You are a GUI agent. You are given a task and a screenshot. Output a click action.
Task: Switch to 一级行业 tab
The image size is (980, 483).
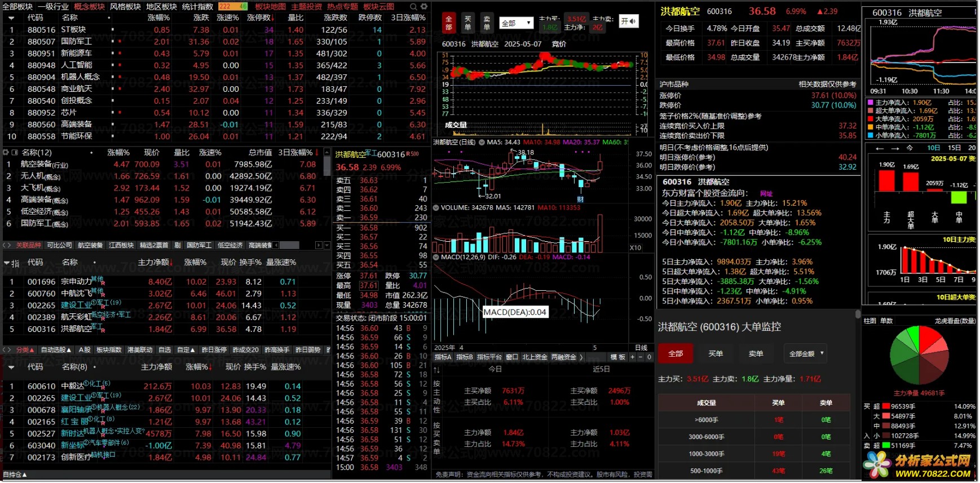click(53, 7)
